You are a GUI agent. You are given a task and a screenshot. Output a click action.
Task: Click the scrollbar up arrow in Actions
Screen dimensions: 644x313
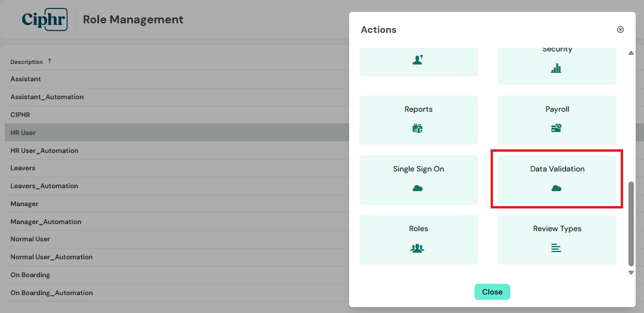coord(631,53)
